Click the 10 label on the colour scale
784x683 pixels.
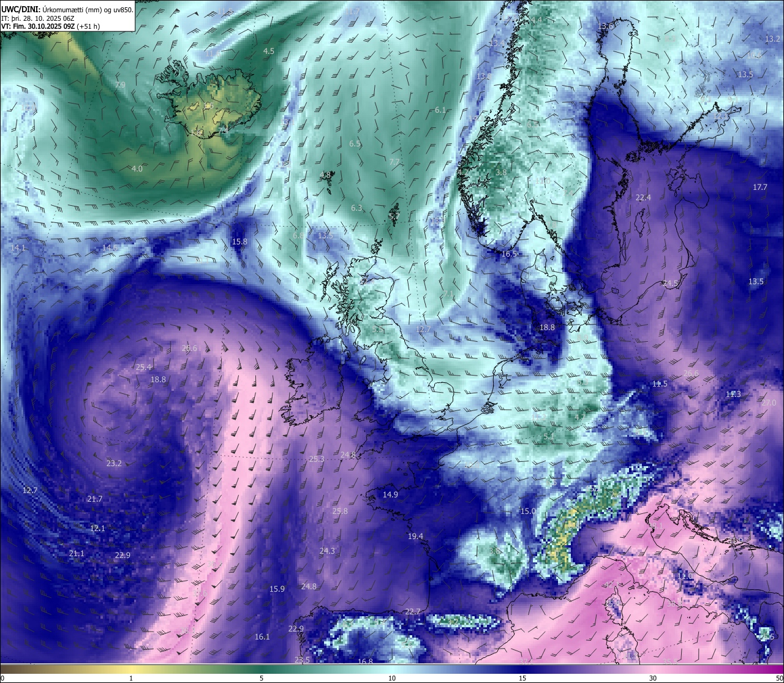pos(392,678)
